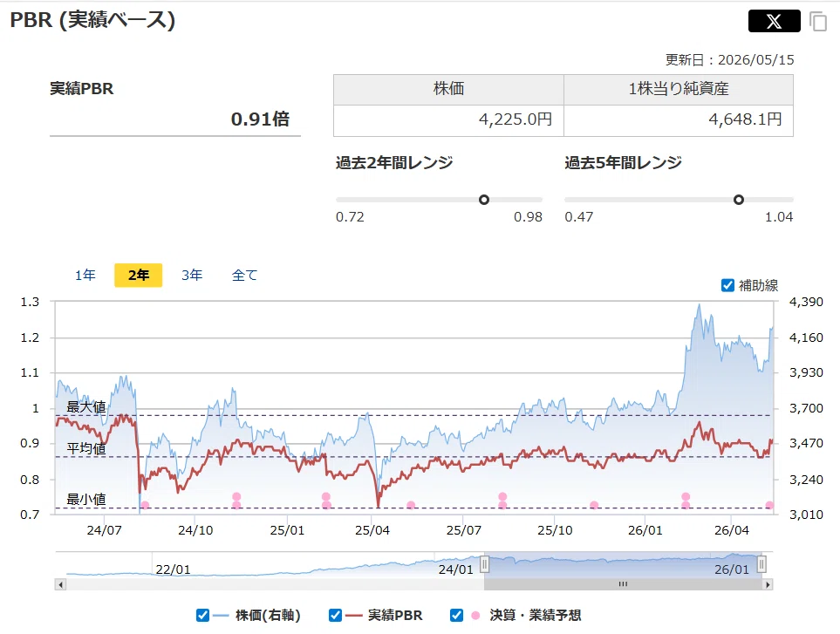Switch to the 3年 range tab
The image size is (840, 634).
coord(192,276)
